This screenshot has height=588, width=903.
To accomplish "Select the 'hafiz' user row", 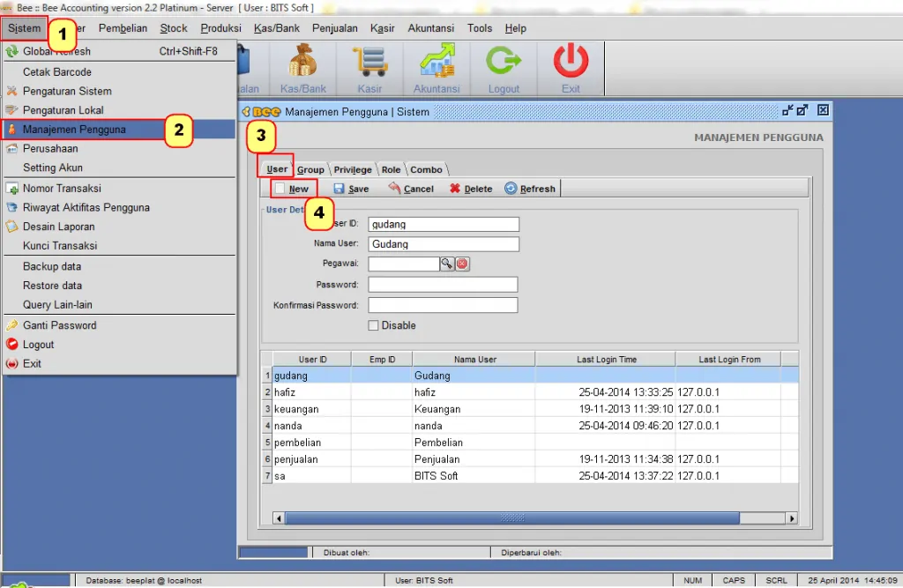I will 530,392.
